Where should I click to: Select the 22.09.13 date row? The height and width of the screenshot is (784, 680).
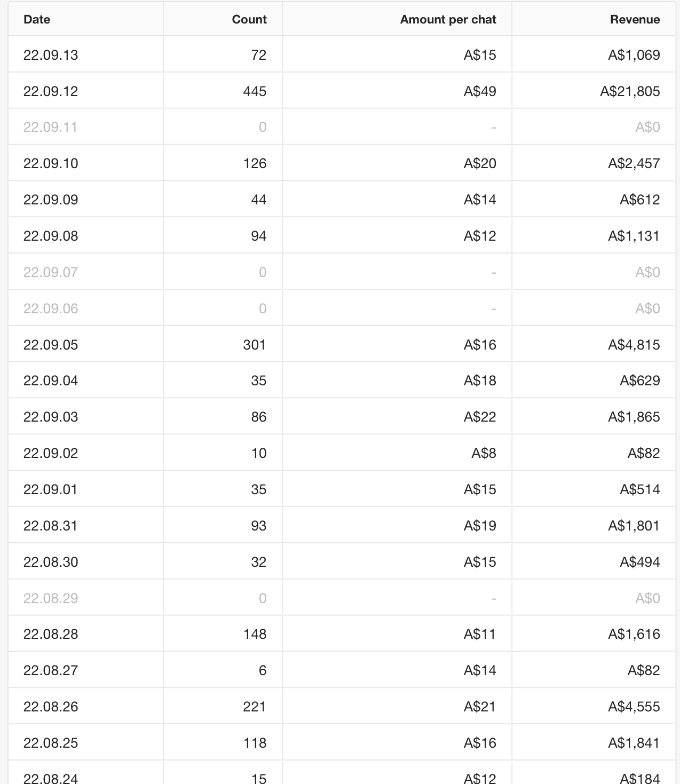pyautogui.click(x=51, y=55)
